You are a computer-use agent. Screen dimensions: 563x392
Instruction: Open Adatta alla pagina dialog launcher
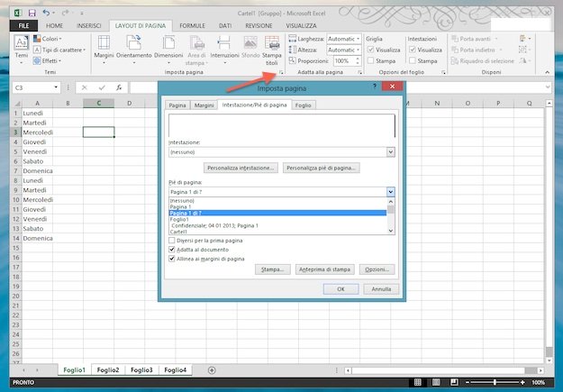(x=359, y=73)
